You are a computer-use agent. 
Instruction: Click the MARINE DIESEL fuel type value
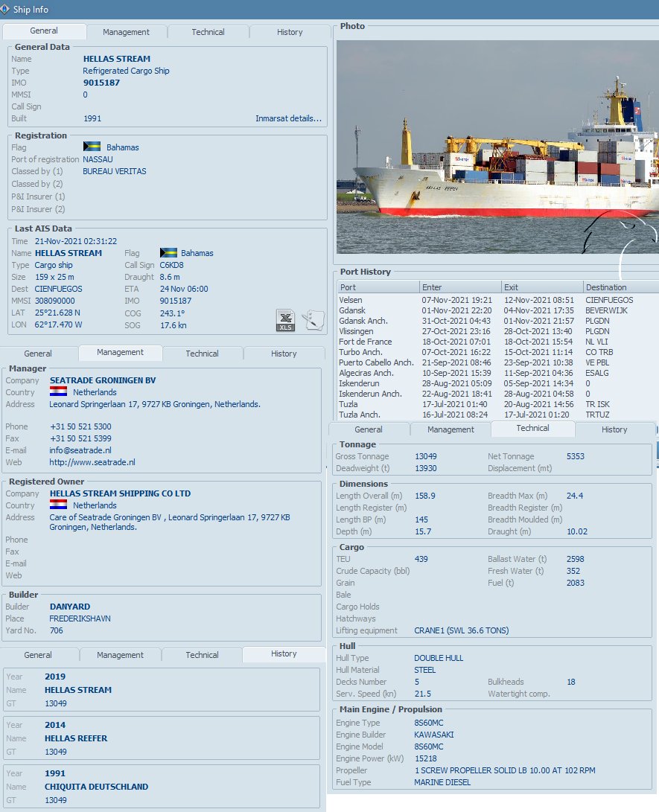pyautogui.click(x=442, y=782)
